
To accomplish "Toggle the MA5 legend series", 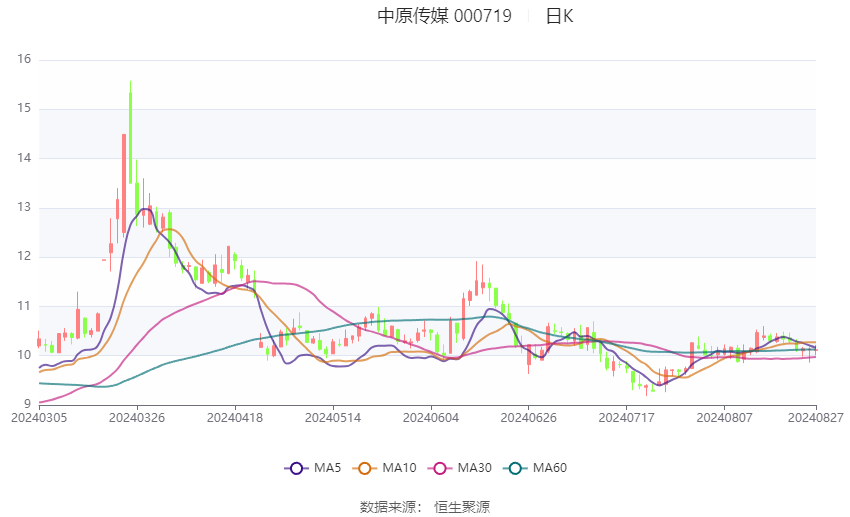I will tap(313, 468).
